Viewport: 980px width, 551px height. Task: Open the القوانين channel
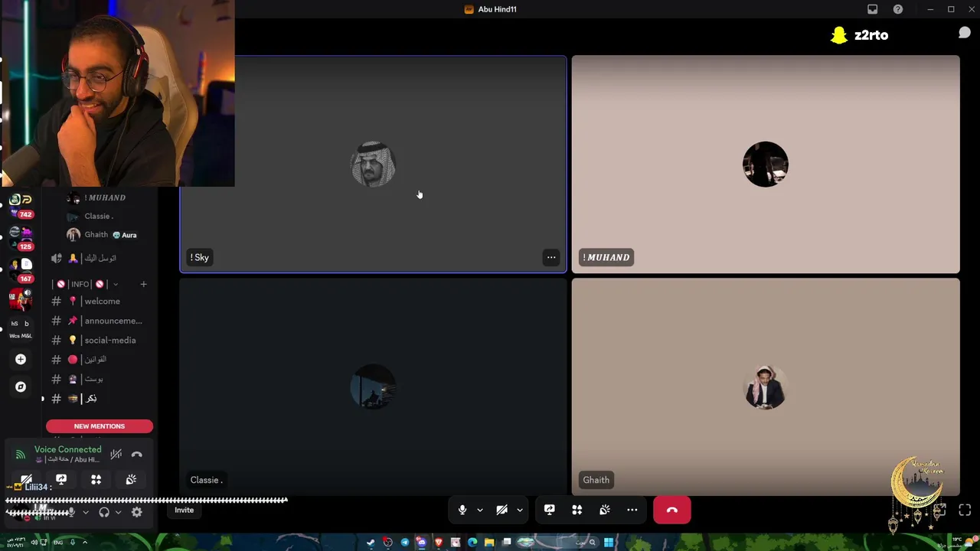point(100,360)
